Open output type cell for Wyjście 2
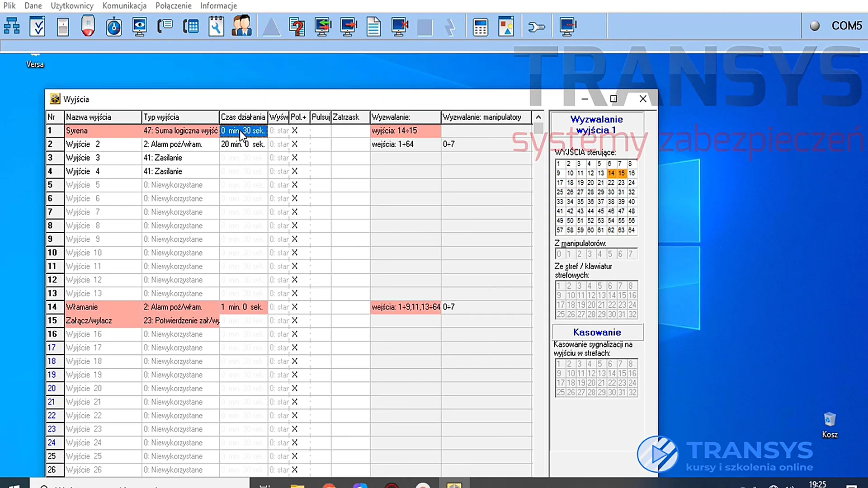Viewport: 868px width, 488px height. (180, 144)
